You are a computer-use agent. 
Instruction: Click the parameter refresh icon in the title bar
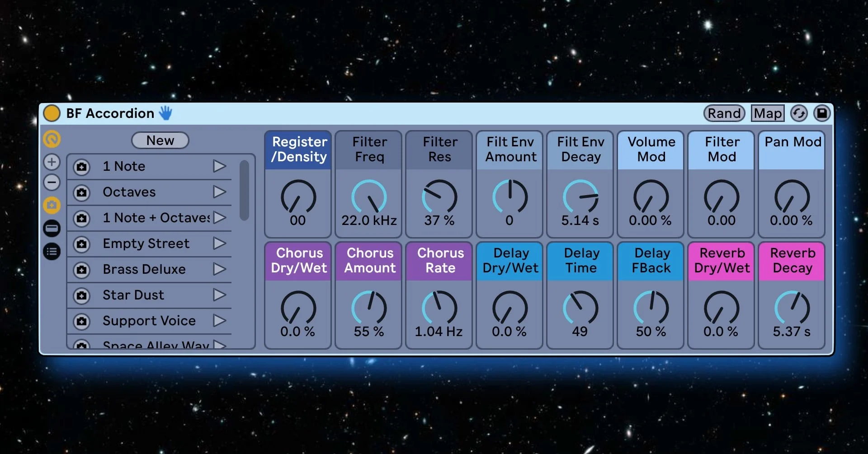(x=798, y=113)
